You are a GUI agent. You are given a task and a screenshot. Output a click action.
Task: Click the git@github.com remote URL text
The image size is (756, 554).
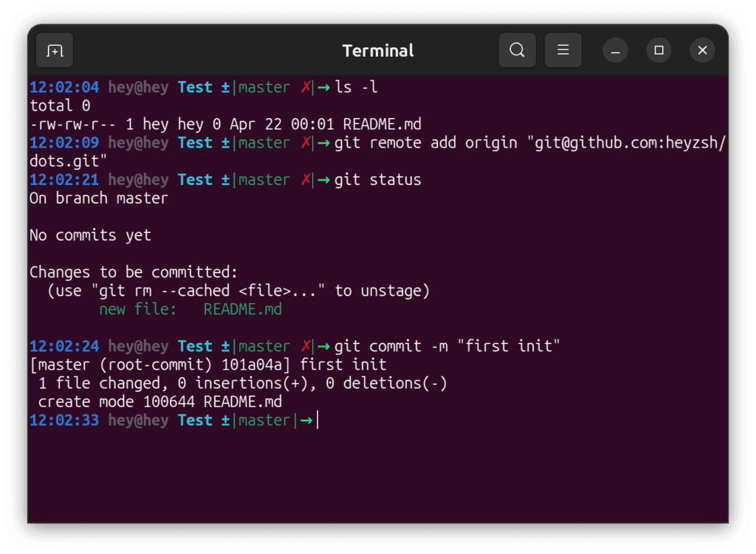click(620, 142)
